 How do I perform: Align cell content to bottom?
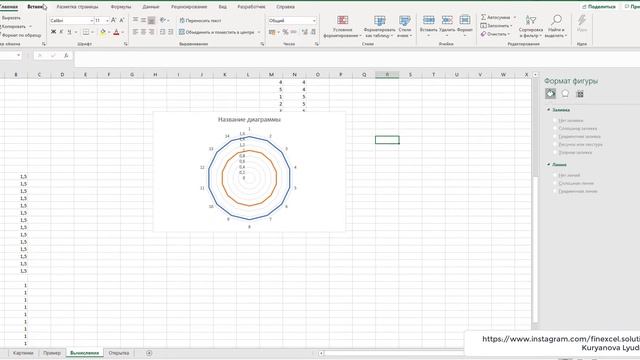tap(151, 20)
